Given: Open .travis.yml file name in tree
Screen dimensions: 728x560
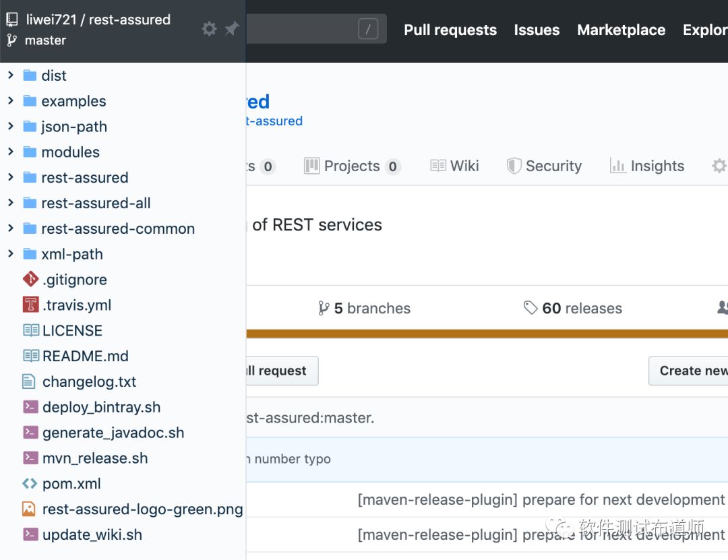Looking at the screenshot, I should [77, 305].
